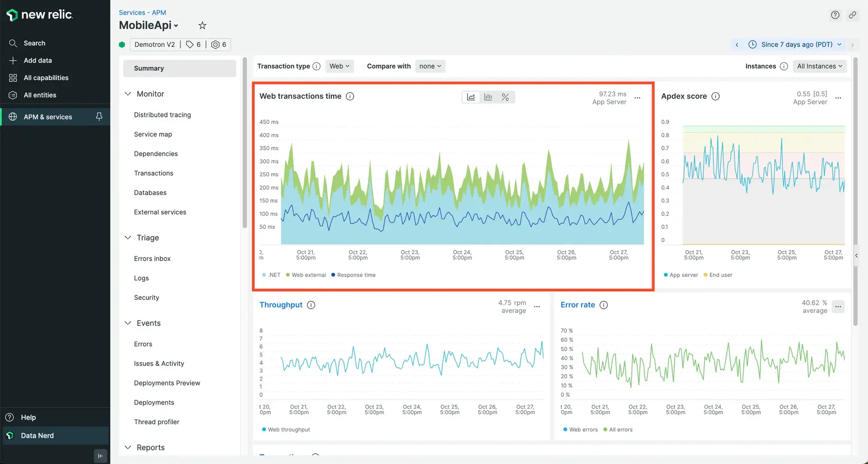Toggle Web external legend series
The height and width of the screenshot is (464, 868).
[306, 275]
